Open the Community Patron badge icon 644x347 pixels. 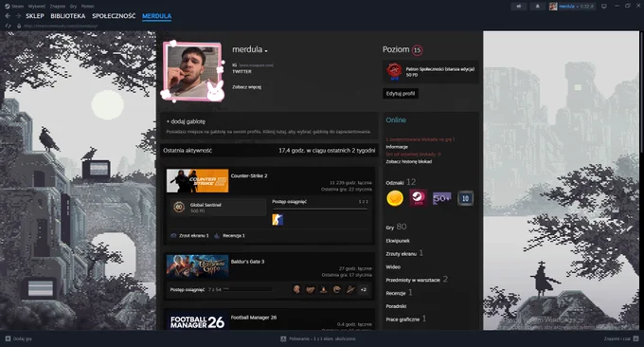(x=394, y=71)
